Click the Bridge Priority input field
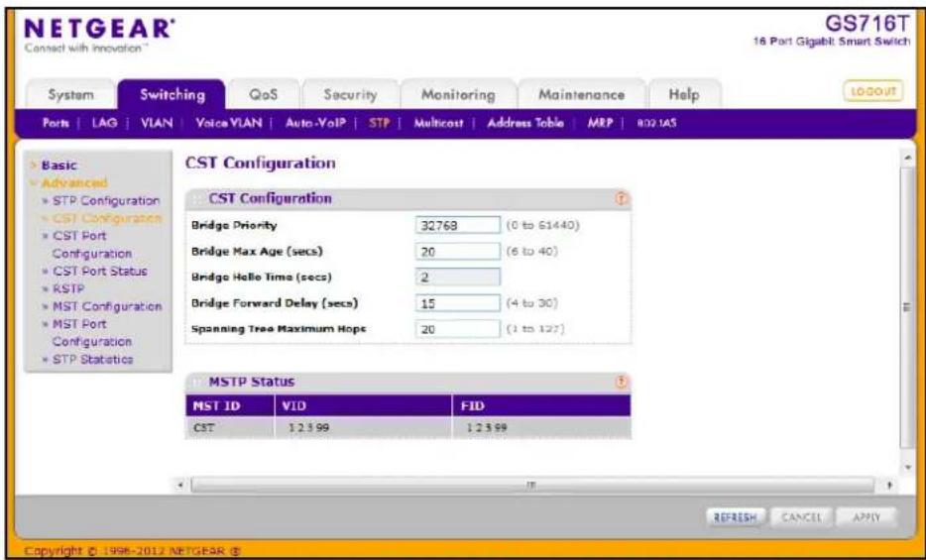This screenshot has width=926, height=560. (458, 225)
